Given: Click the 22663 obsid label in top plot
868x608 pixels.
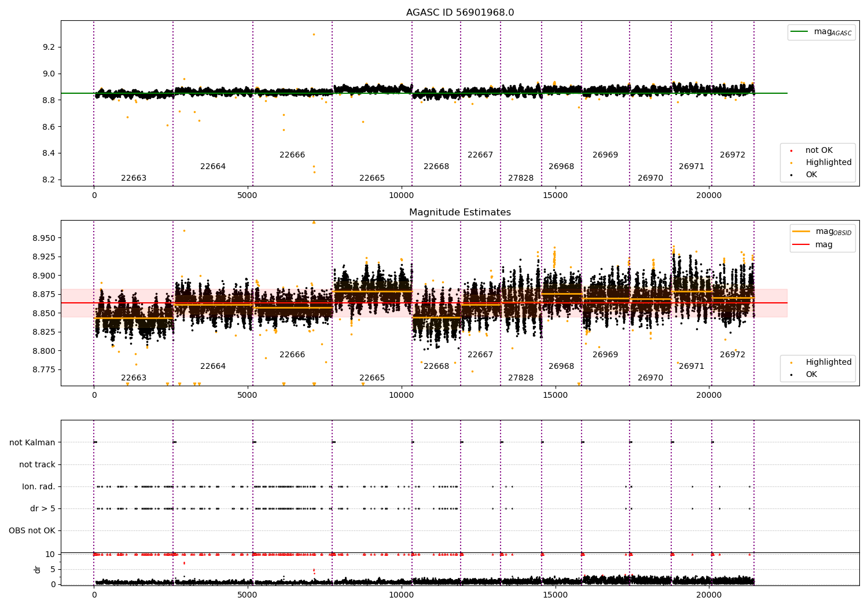Looking at the screenshot, I should click(134, 178).
